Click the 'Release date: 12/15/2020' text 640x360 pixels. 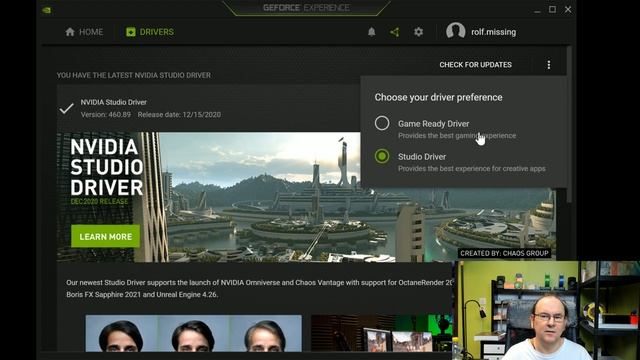coord(179,115)
